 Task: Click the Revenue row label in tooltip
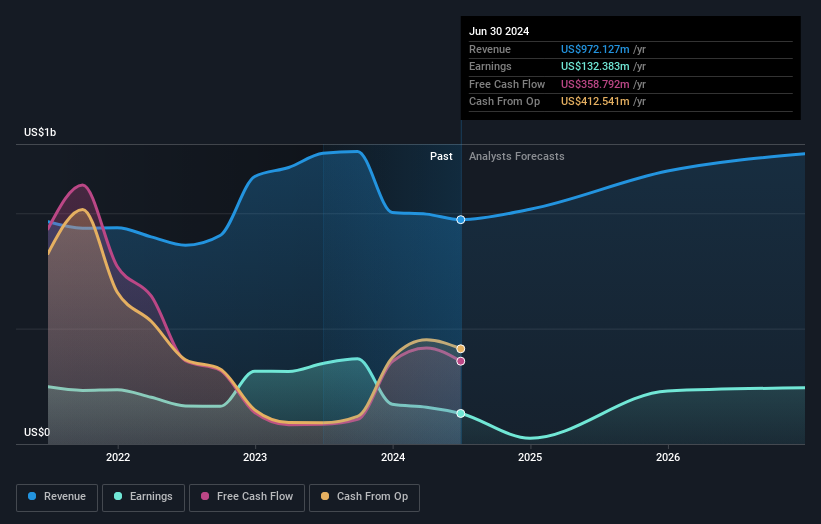click(x=490, y=49)
